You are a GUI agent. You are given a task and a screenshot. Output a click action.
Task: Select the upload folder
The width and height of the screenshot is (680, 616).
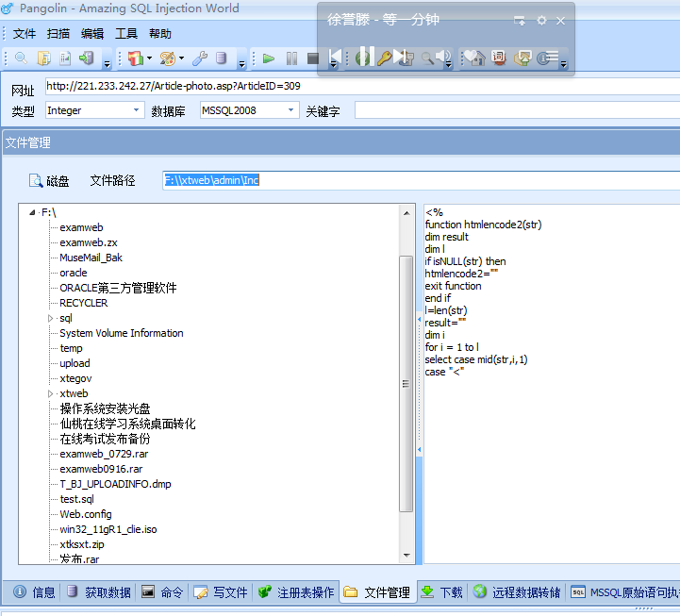click(75, 363)
